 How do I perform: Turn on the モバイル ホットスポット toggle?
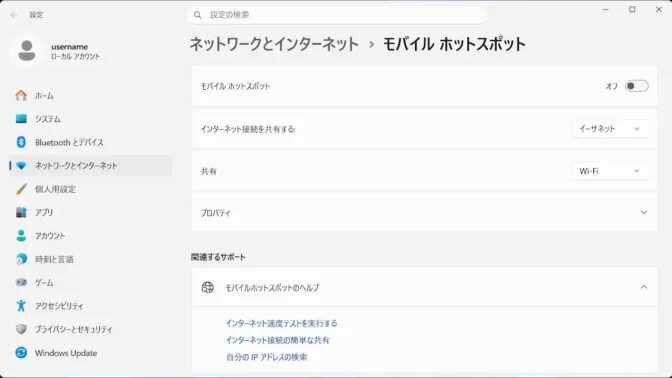(636, 86)
